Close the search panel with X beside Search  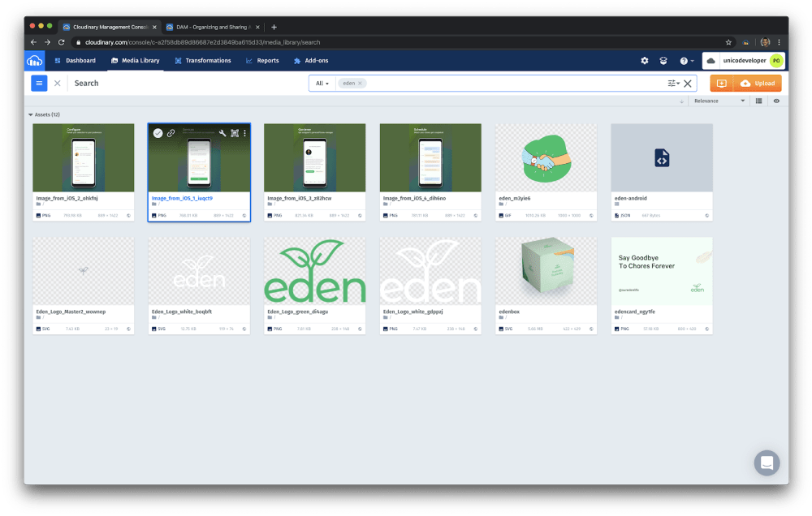[x=58, y=84]
